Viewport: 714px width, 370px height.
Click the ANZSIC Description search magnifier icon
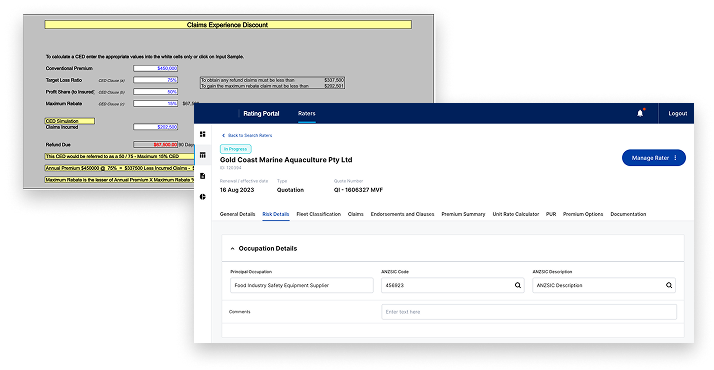pyautogui.click(x=669, y=285)
